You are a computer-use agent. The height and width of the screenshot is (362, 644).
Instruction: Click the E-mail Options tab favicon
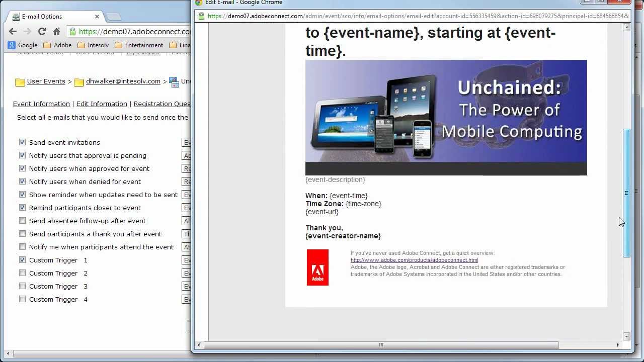click(16, 17)
